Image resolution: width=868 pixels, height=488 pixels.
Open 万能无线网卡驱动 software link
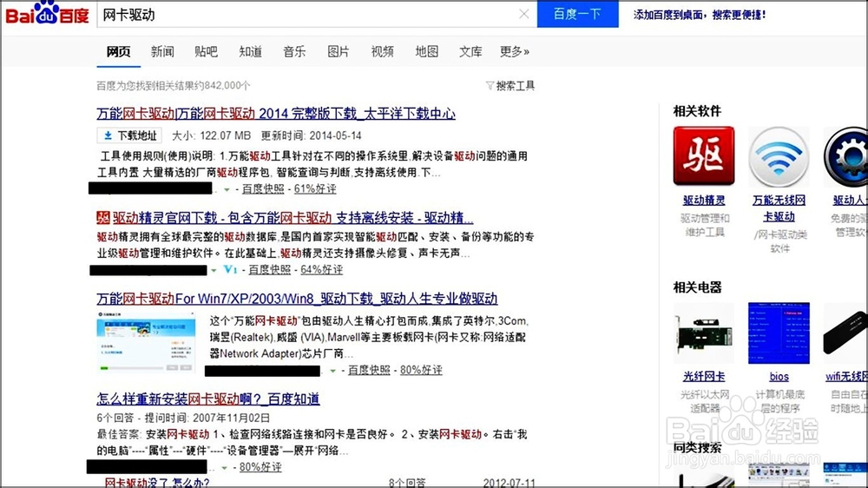pyautogui.click(x=779, y=208)
